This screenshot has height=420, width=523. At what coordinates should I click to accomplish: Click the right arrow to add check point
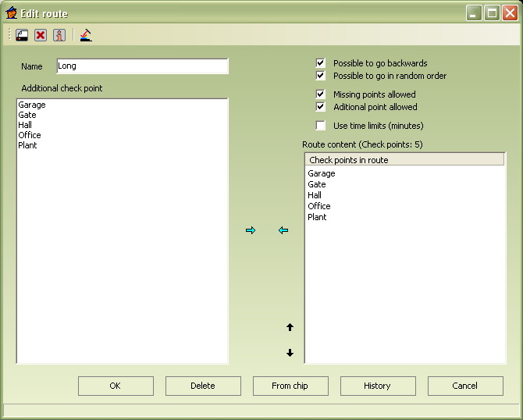click(251, 230)
